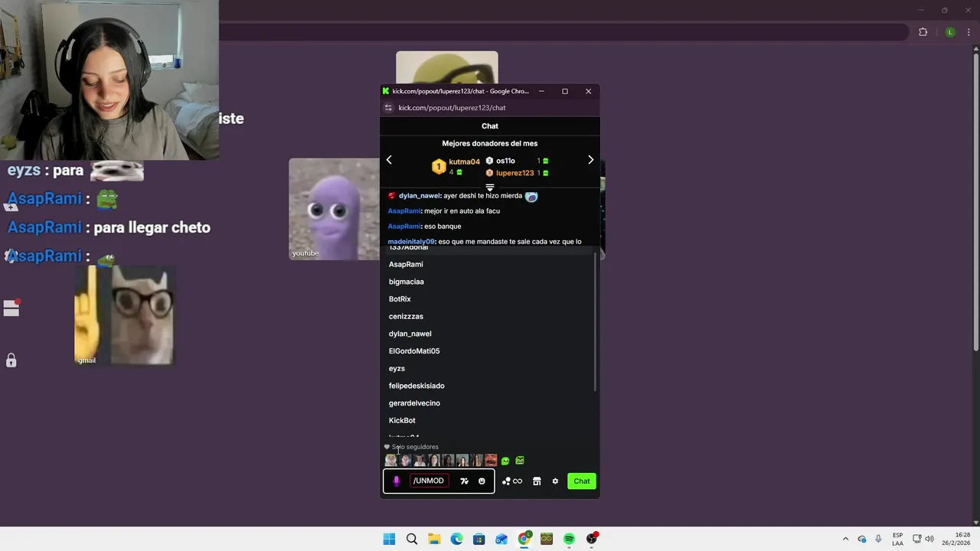Collapse the top donors panel handle
Screen dimensions: 980x551
(490, 187)
